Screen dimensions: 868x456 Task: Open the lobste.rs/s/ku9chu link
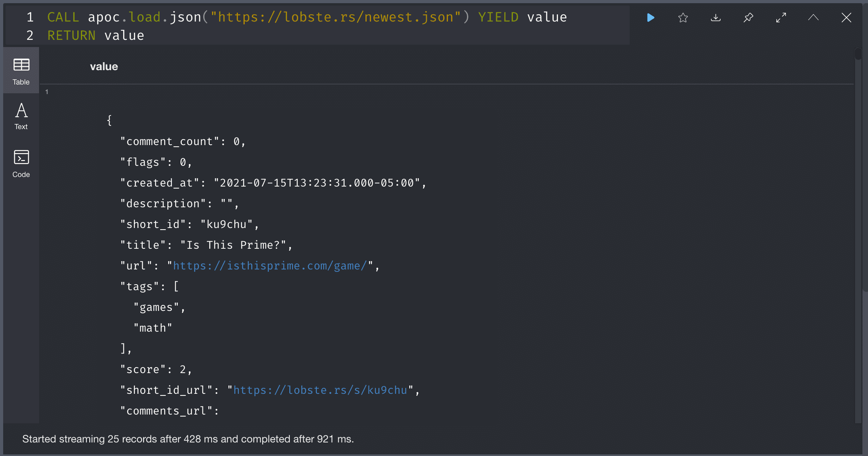[x=320, y=390]
